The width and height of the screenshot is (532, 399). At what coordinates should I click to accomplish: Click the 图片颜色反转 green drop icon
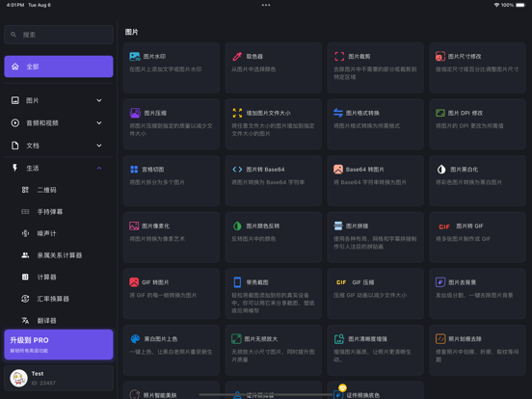pos(237,226)
